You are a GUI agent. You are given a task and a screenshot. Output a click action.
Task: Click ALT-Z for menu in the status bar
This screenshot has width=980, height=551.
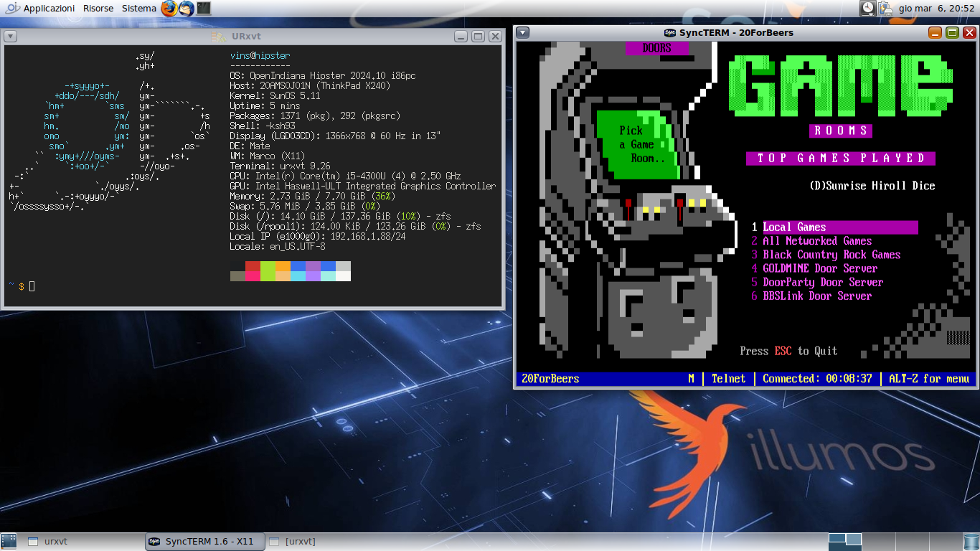929,379
